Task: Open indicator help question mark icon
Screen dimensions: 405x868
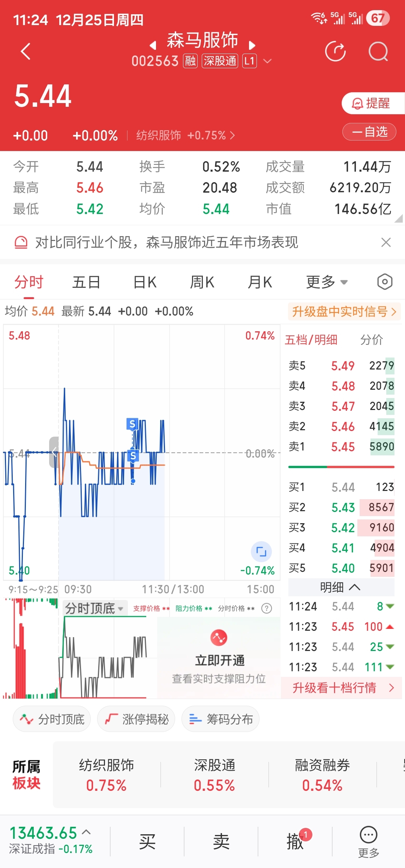Action: [x=267, y=608]
